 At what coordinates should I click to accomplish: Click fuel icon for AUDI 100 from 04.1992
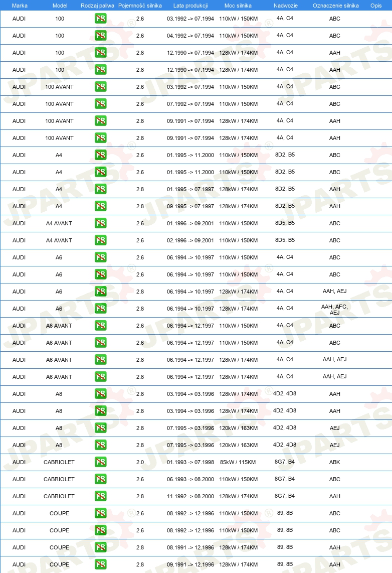pyautogui.click(x=100, y=36)
